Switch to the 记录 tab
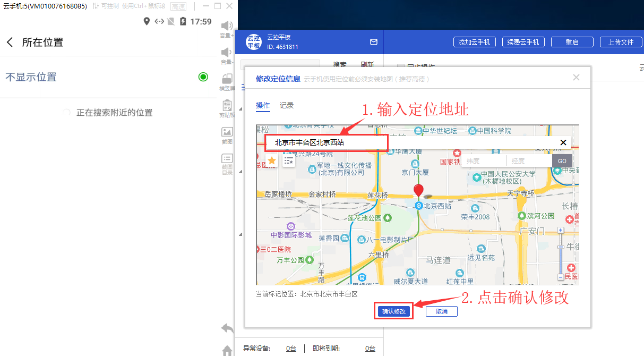The width and height of the screenshot is (644, 356). (x=287, y=105)
